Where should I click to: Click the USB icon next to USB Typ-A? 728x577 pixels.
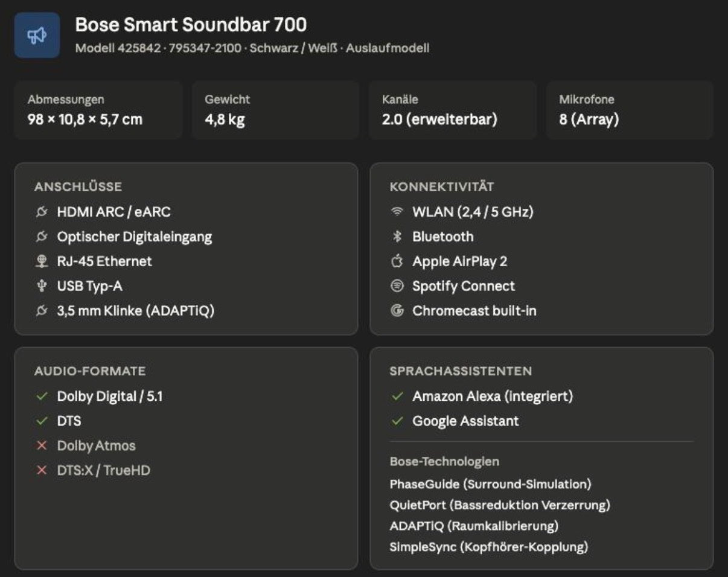[x=42, y=286]
